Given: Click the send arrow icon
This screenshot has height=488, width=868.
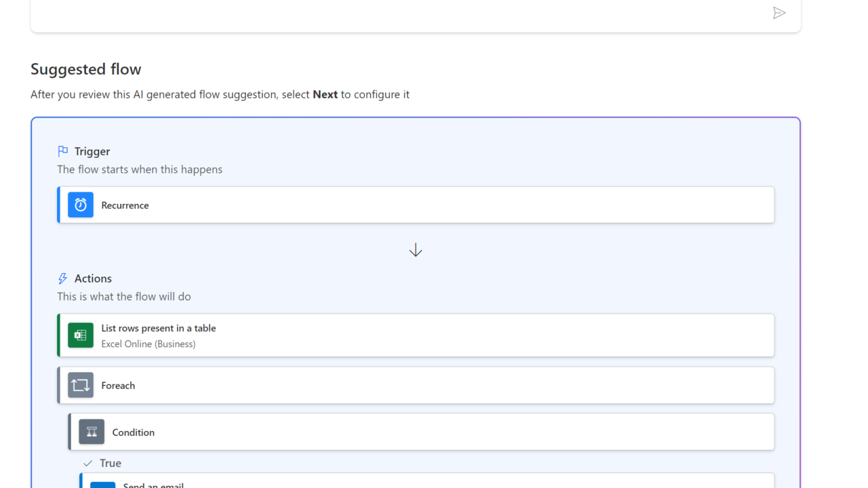Looking at the screenshot, I should [x=779, y=13].
